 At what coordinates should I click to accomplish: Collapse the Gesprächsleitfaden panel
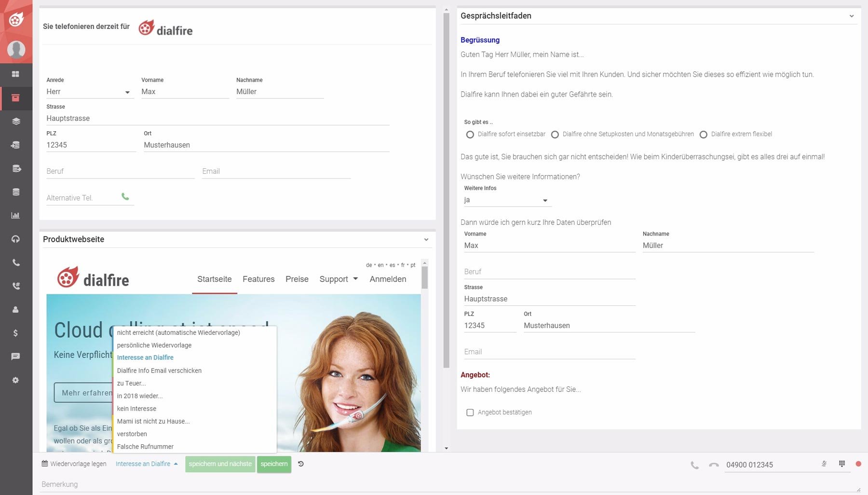852,16
